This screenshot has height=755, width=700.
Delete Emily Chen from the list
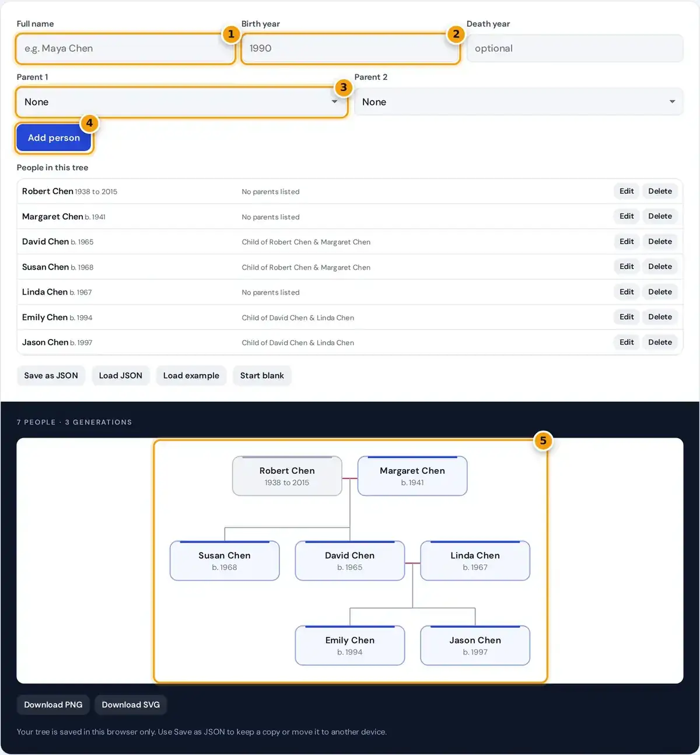pos(660,317)
